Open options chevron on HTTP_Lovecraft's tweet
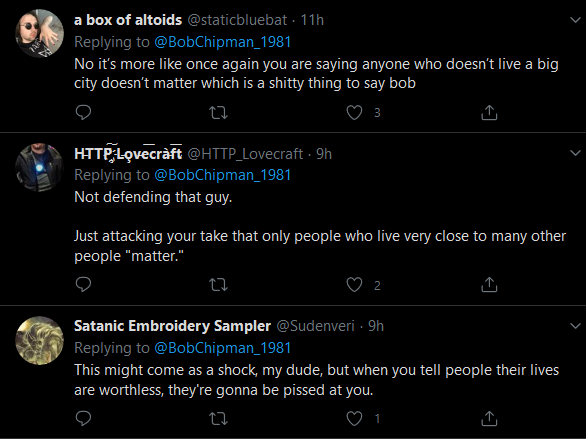 (x=575, y=153)
